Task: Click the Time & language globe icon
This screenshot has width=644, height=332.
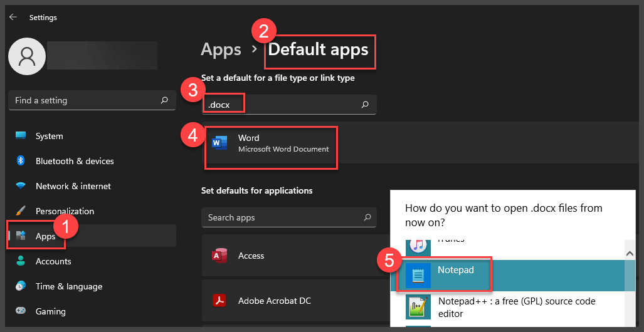Action: tap(21, 286)
